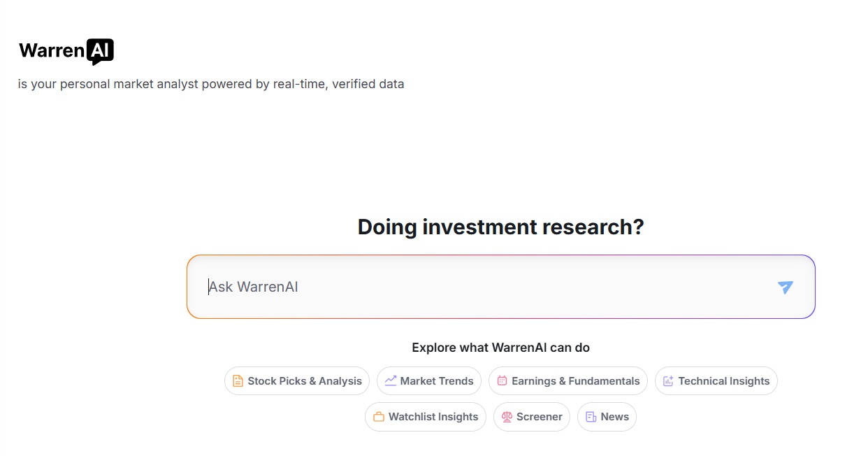Click the balance scale Screener icon
The image size is (868, 456).
pyautogui.click(x=507, y=417)
